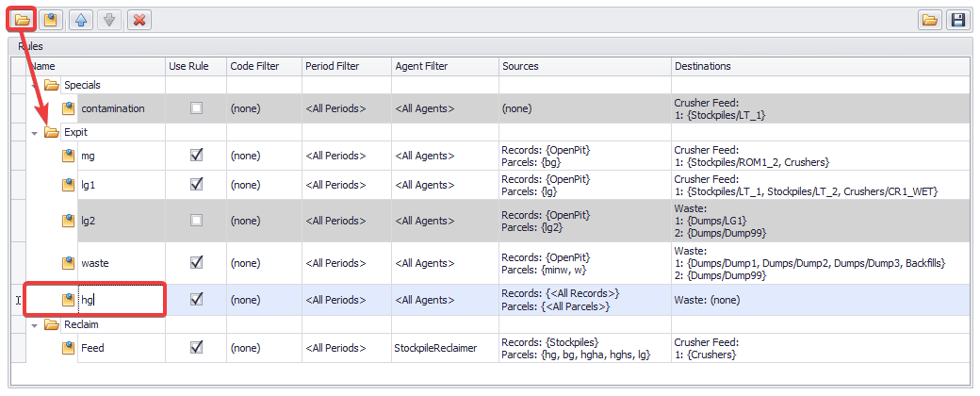The width and height of the screenshot is (980, 396).
Task: Click the add folder toolbar icon
Action: coord(24,19)
